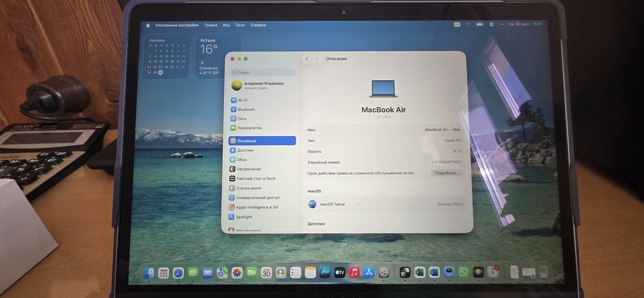Open Finder from the Dock
Viewport: 644px width, 298px height.
[x=149, y=272]
